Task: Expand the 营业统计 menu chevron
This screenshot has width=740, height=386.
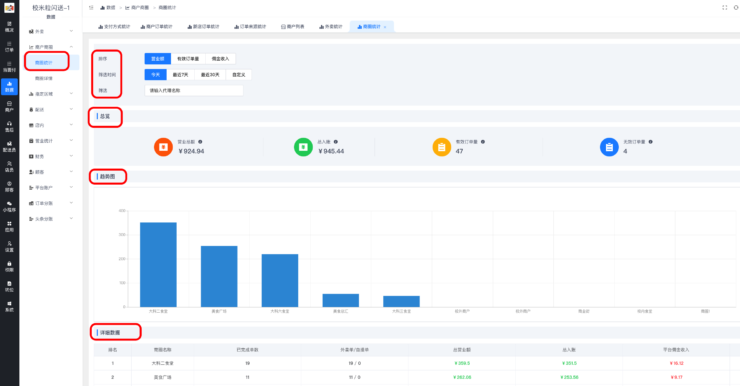Action: (x=71, y=140)
